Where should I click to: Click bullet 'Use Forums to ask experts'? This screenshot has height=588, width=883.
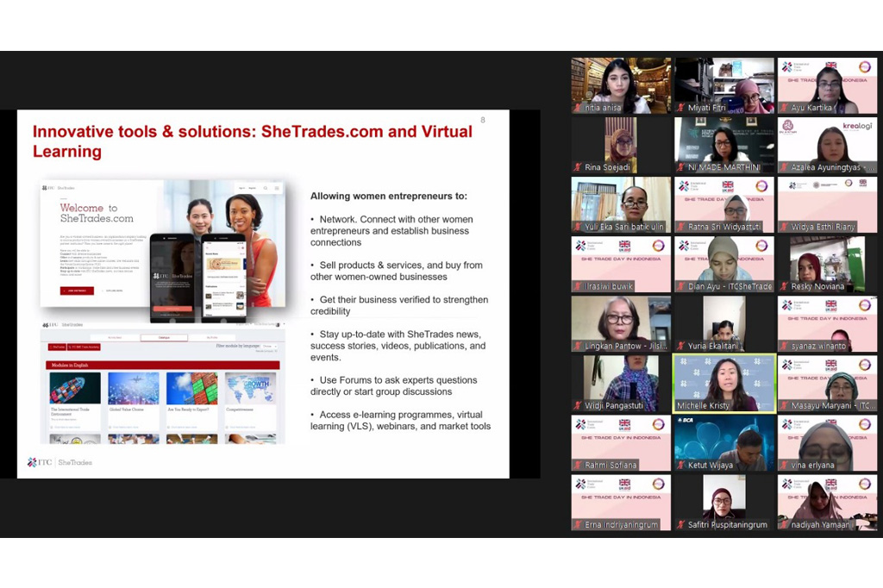(x=393, y=385)
